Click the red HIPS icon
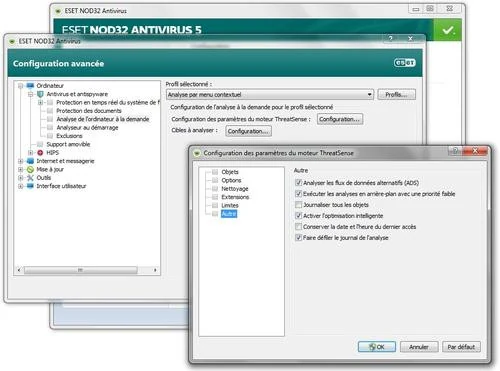Image resolution: width=500 pixels, height=371 pixels. coord(40,153)
